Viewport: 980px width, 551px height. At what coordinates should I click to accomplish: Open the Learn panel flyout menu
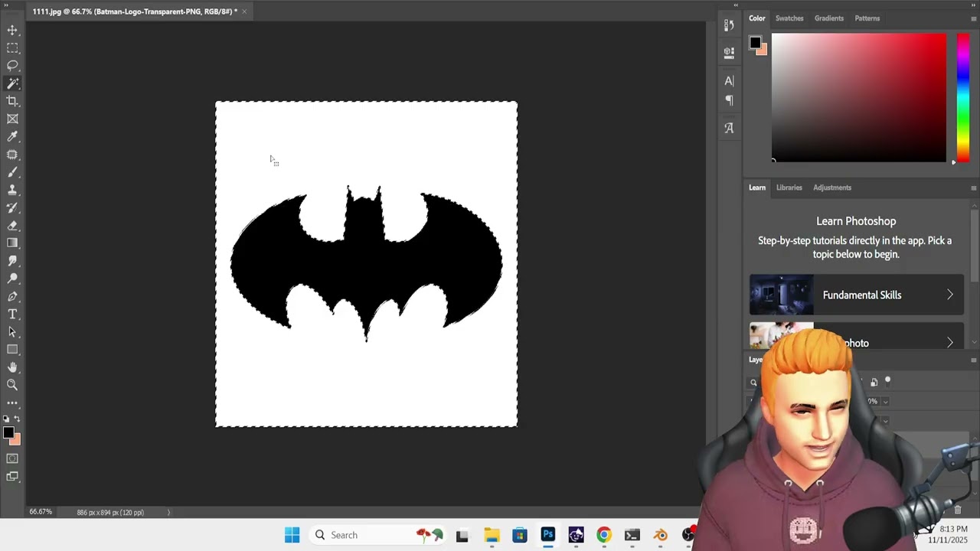(x=973, y=187)
